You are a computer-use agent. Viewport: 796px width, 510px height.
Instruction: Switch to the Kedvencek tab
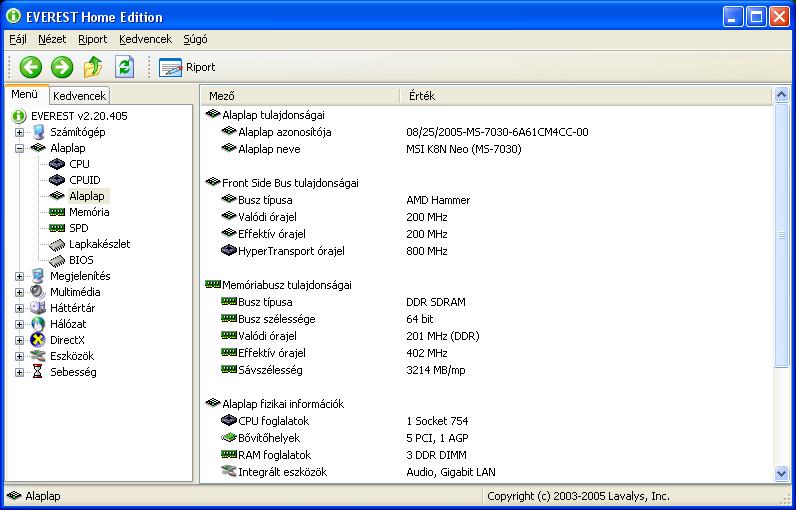pos(80,96)
